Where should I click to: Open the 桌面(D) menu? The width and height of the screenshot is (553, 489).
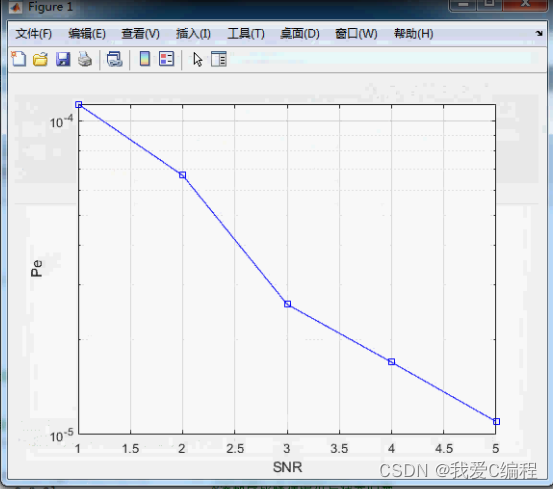coord(300,34)
